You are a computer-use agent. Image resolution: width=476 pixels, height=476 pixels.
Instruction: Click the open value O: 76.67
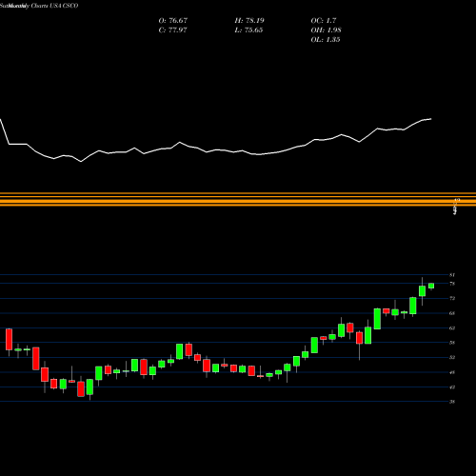(173, 21)
